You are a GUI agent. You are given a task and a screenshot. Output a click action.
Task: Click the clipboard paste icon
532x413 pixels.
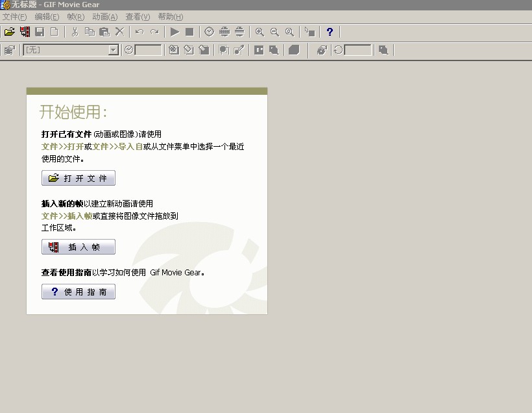point(104,32)
